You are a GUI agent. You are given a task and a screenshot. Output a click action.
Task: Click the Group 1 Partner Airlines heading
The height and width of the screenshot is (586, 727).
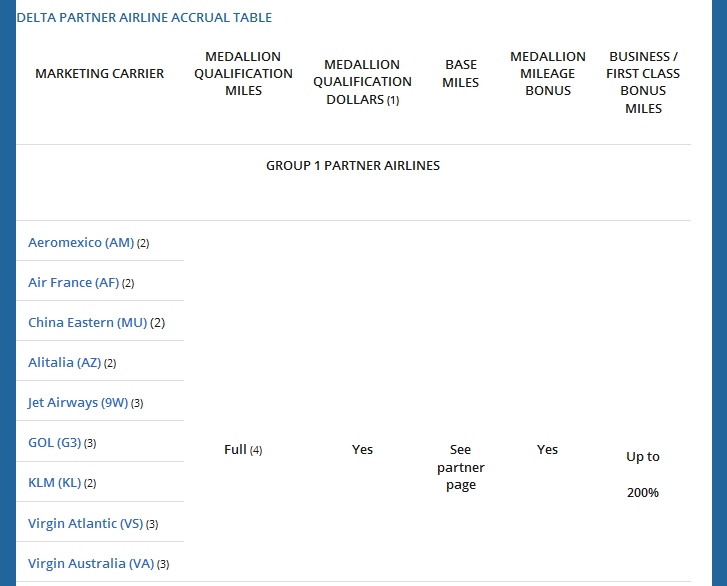[353, 165]
